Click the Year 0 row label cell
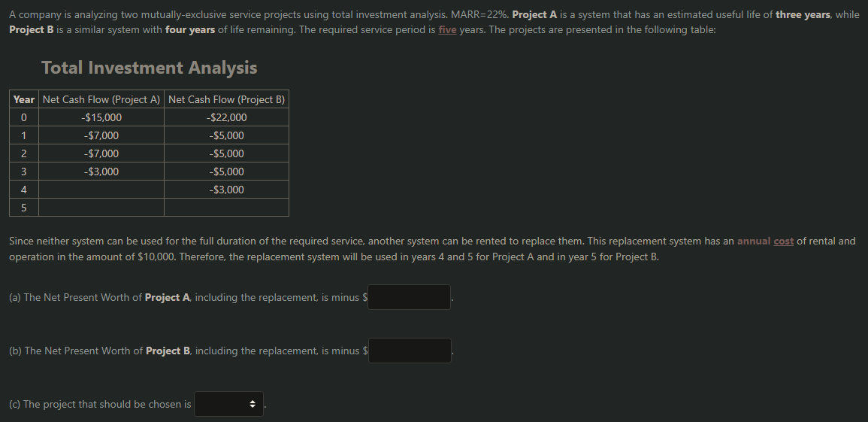Viewport: 868px width, 422px height. click(x=24, y=117)
